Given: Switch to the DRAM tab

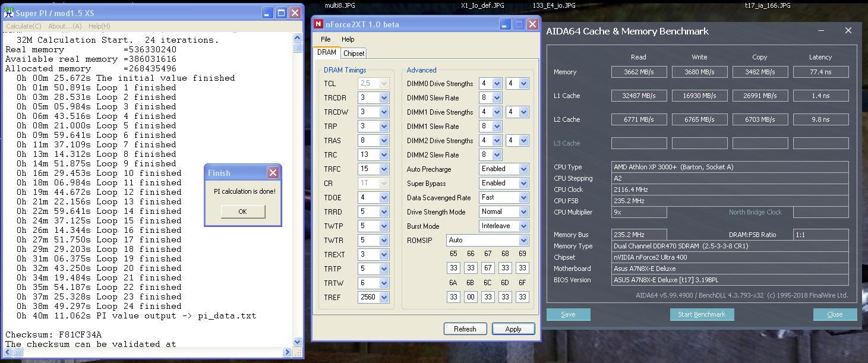Looking at the screenshot, I should [x=327, y=52].
